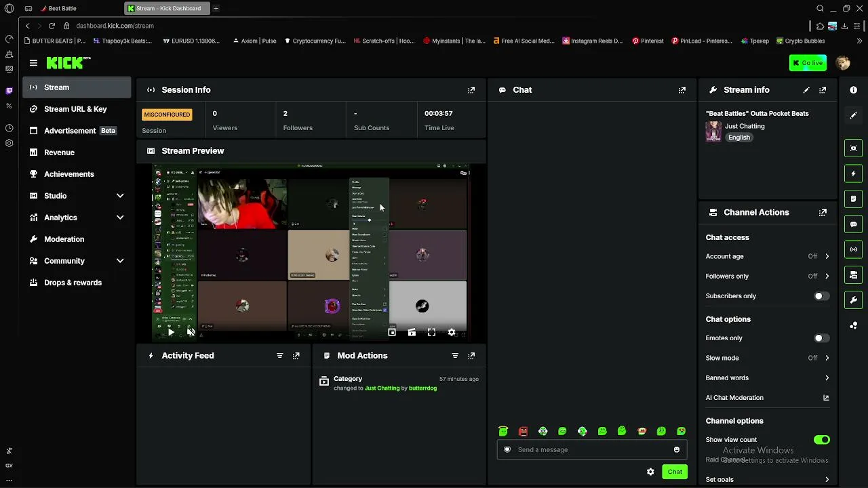Click the green Go live button

[808, 63]
